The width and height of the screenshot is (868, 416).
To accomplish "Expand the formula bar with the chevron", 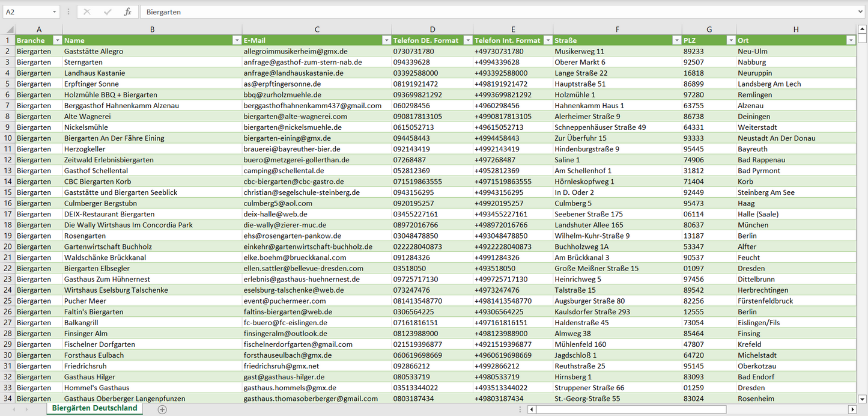I will (x=861, y=12).
